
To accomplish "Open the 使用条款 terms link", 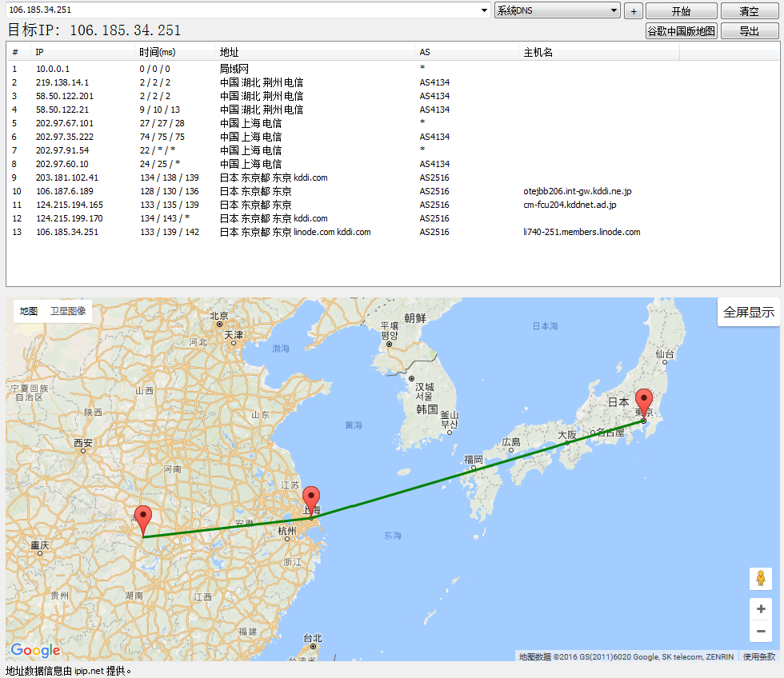I will 759,656.
